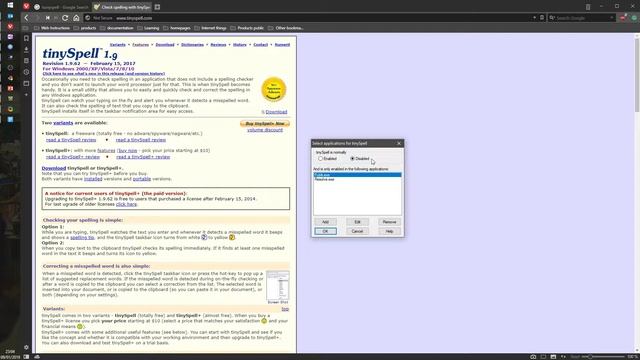Open the History side panel
Viewport: 640px width, 360px height.
pyautogui.click(x=26, y=72)
